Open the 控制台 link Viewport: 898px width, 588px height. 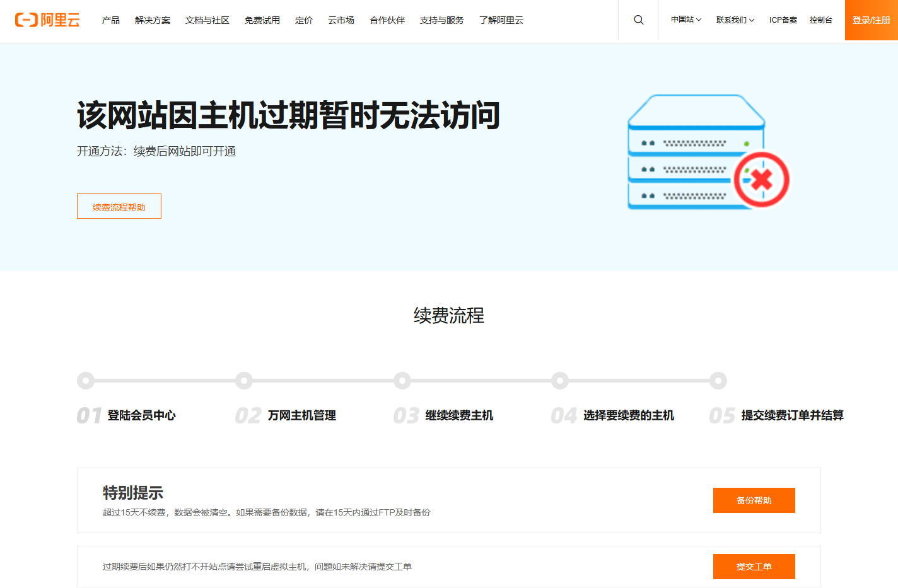[821, 20]
